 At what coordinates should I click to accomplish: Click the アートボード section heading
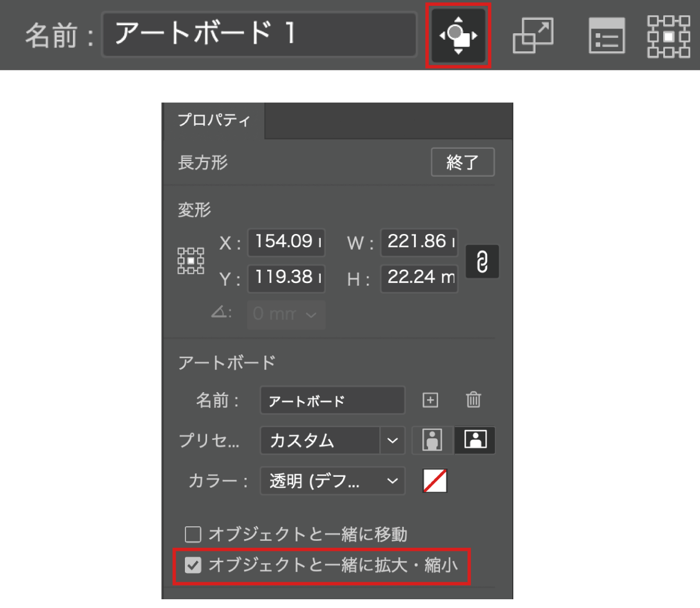coord(227,362)
